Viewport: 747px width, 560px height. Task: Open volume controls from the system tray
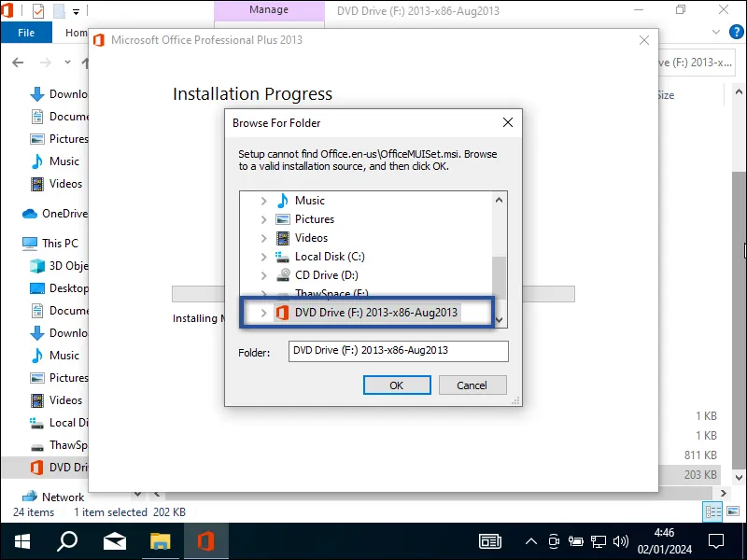pyautogui.click(x=620, y=540)
